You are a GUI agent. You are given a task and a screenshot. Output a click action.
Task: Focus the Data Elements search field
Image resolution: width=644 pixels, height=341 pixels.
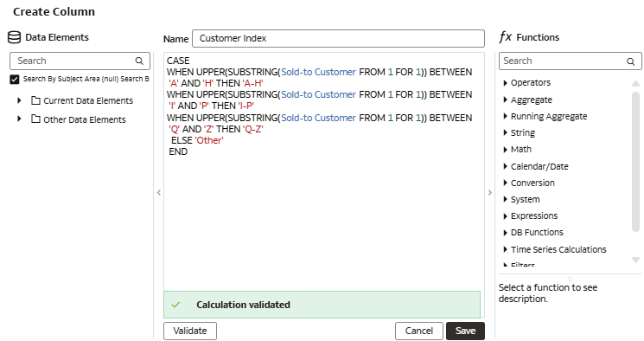tap(80, 61)
